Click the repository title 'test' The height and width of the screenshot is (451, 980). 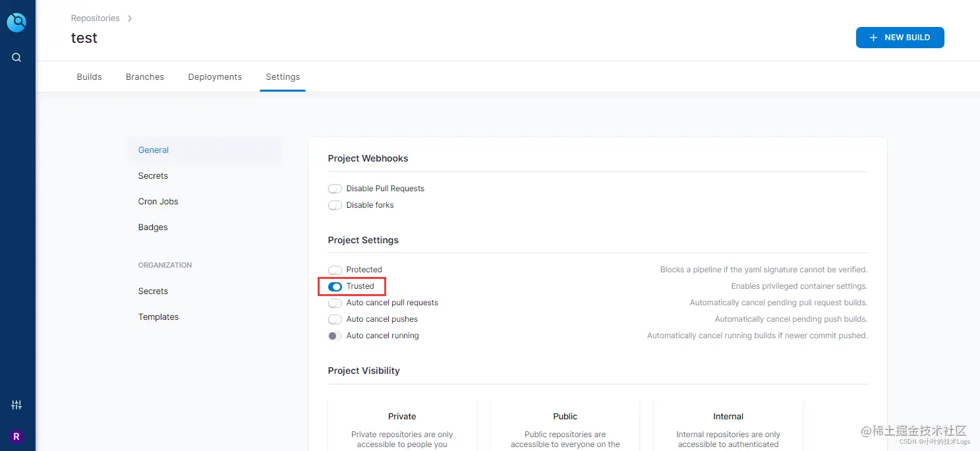tap(84, 38)
